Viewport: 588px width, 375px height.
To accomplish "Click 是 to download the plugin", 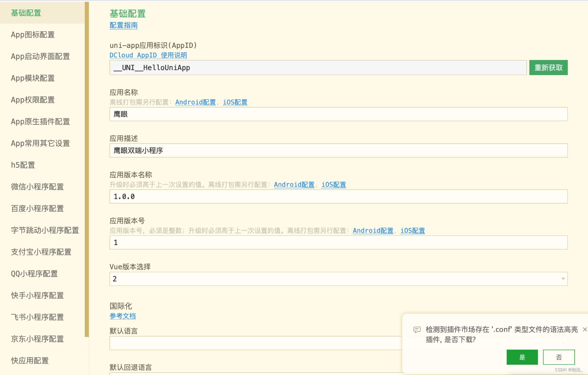I will pos(522,357).
